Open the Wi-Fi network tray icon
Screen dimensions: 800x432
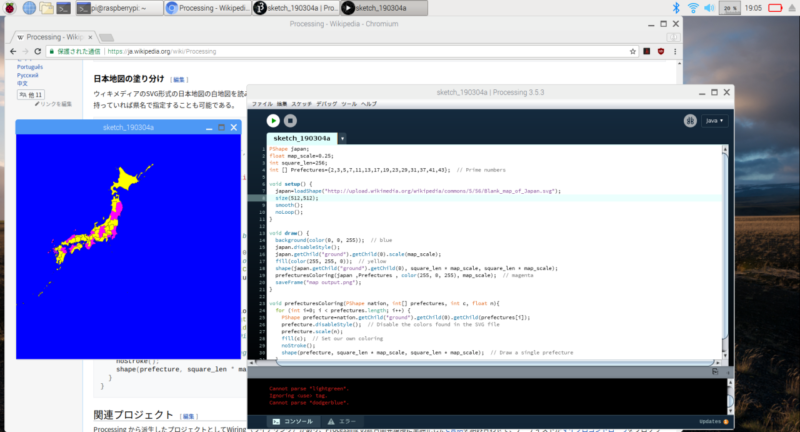pos(693,8)
